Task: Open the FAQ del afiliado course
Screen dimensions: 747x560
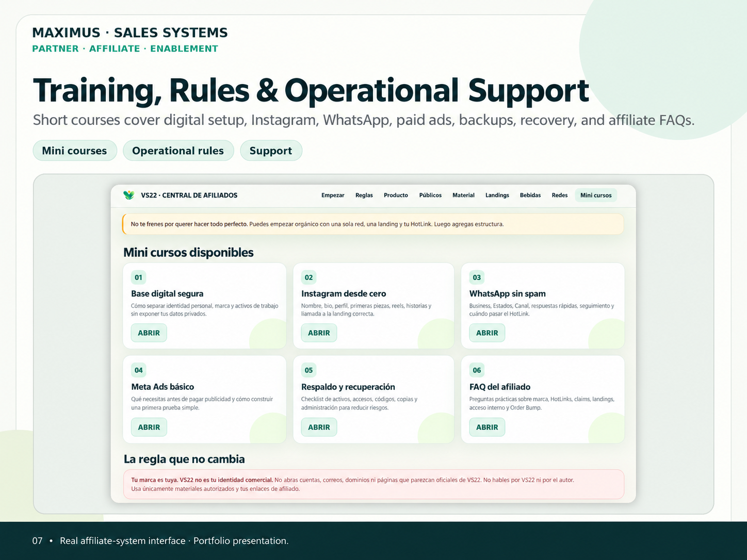Action: (x=487, y=427)
